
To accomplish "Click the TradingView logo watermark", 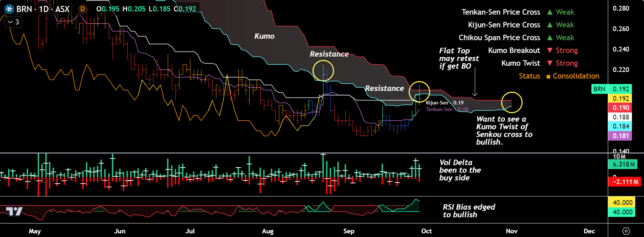I will [15, 211].
